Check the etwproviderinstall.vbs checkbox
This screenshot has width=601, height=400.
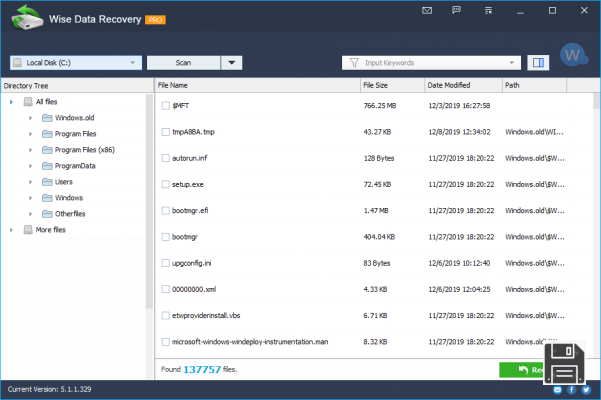166,316
